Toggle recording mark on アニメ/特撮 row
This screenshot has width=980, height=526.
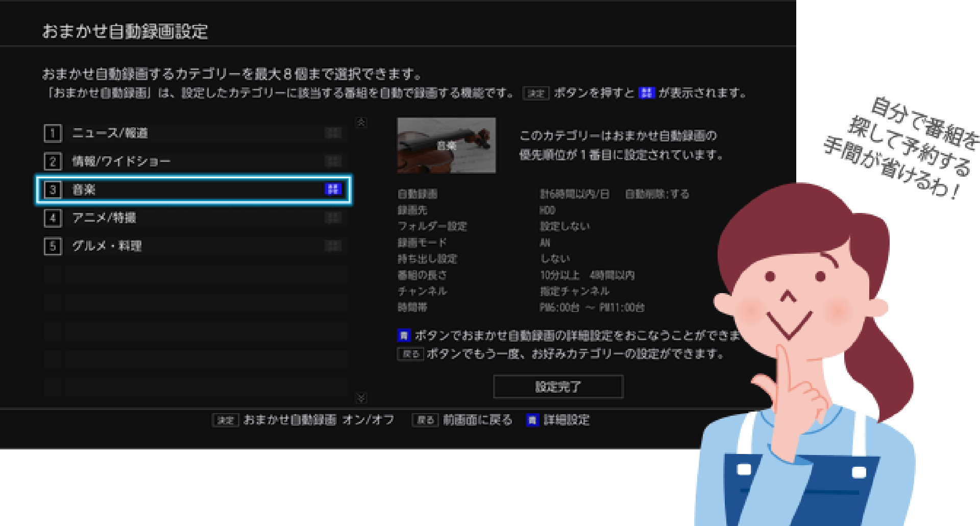(x=333, y=218)
